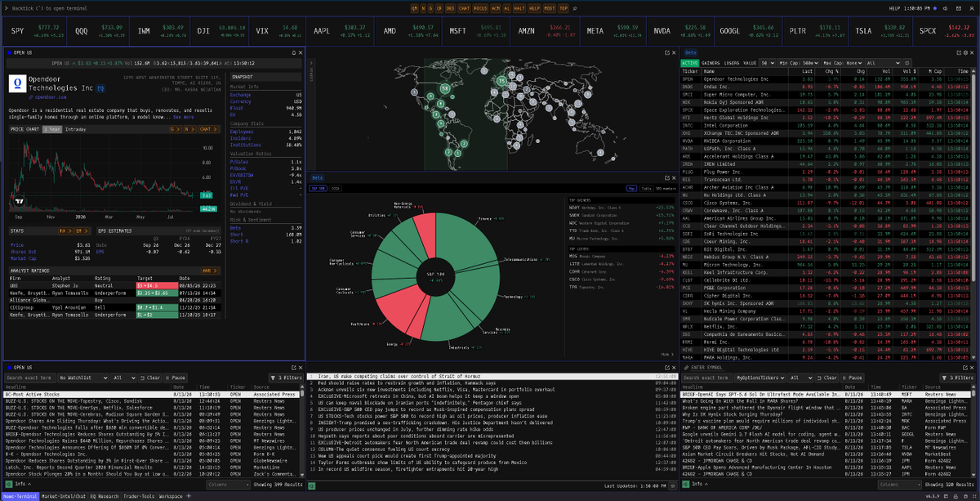The height and width of the screenshot is (501, 980).
Task: Switch to EQ Research workspace tab
Action: point(105,496)
